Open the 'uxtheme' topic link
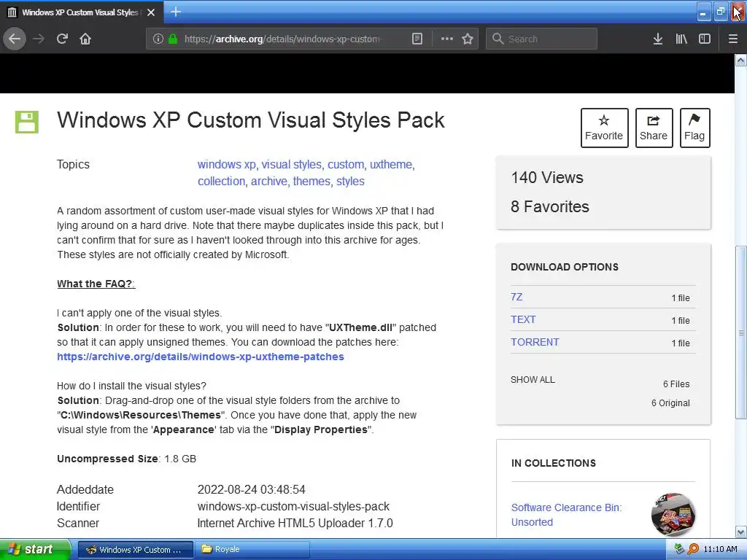747x560 pixels. 391,165
